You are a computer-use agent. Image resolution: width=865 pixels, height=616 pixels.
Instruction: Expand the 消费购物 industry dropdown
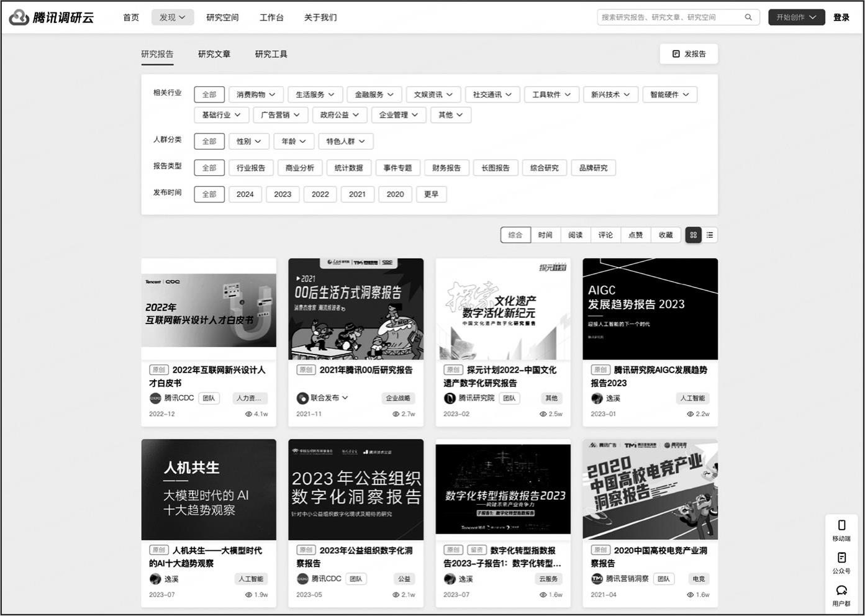point(256,94)
